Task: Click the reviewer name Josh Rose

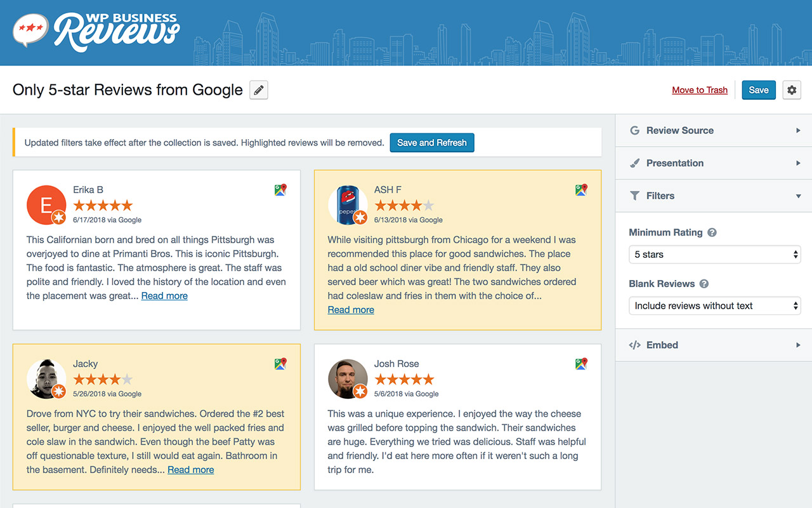Action: tap(396, 364)
